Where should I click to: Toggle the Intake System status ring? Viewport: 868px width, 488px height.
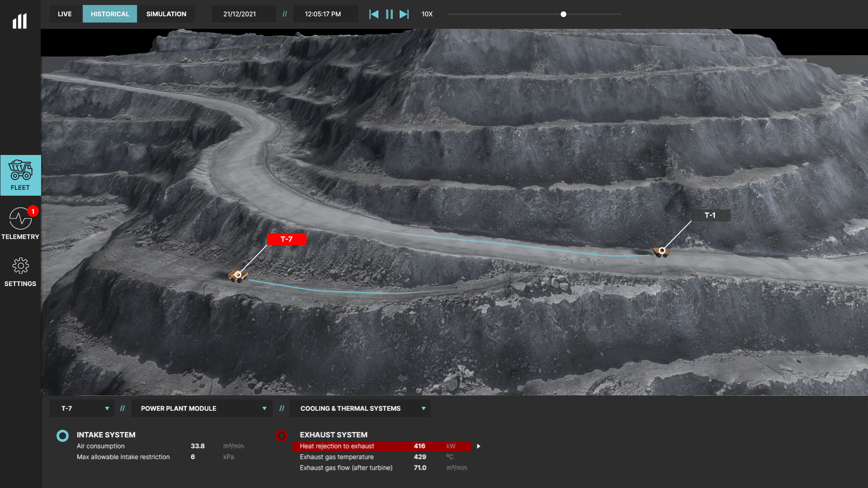[x=62, y=436]
